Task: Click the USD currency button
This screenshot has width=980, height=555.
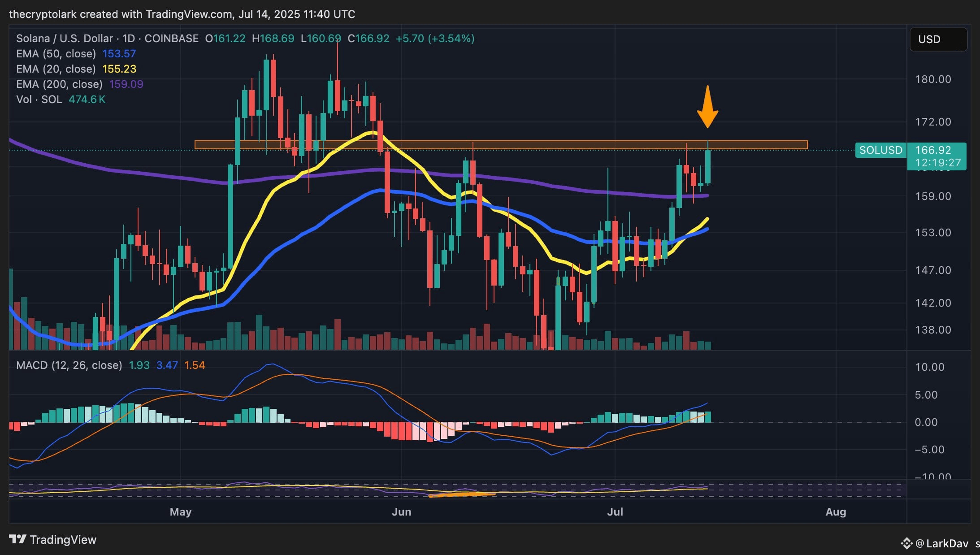Action: (938, 39)
